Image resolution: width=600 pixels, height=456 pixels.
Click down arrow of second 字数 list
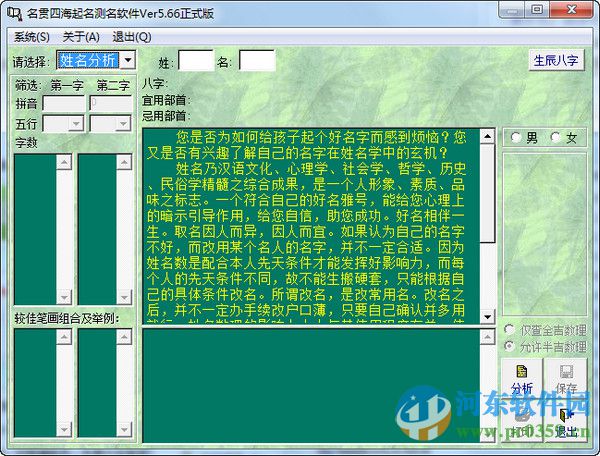click(x=124, y=297)
